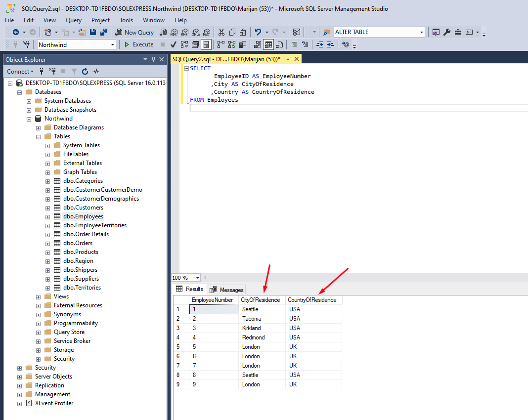528x420 pixels.
Task: Open the File menu
Action: [9, 20]
